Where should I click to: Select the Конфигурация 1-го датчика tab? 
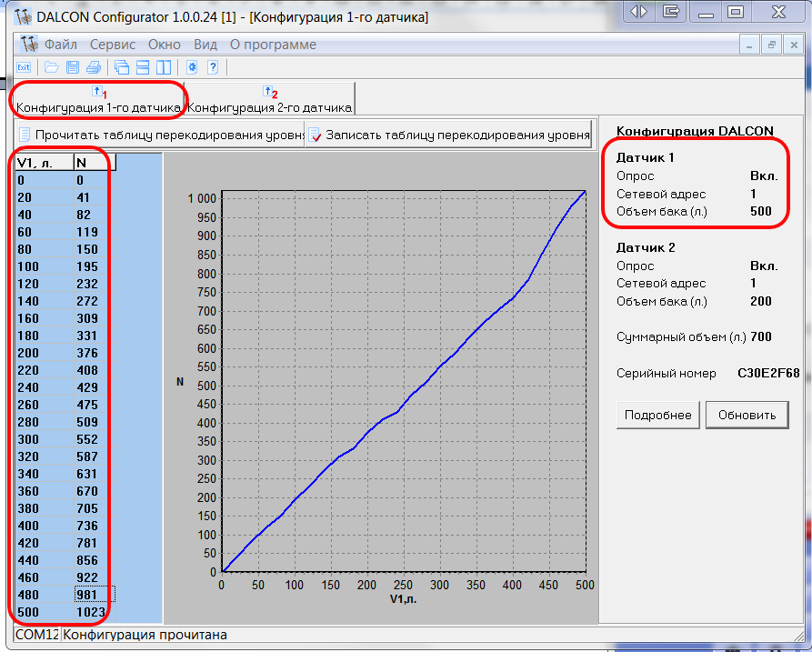click(x=98, y=100)
